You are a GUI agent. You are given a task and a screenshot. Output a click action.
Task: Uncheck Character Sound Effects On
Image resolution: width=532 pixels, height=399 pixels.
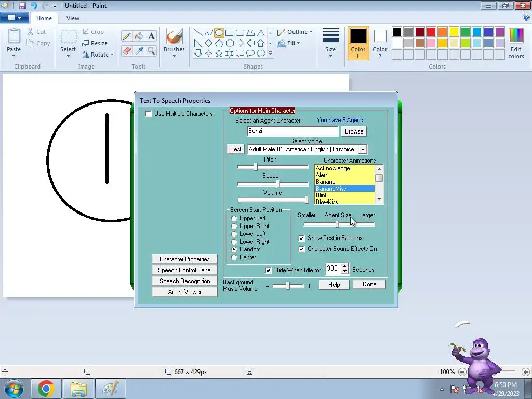click(x=301, y=249)
